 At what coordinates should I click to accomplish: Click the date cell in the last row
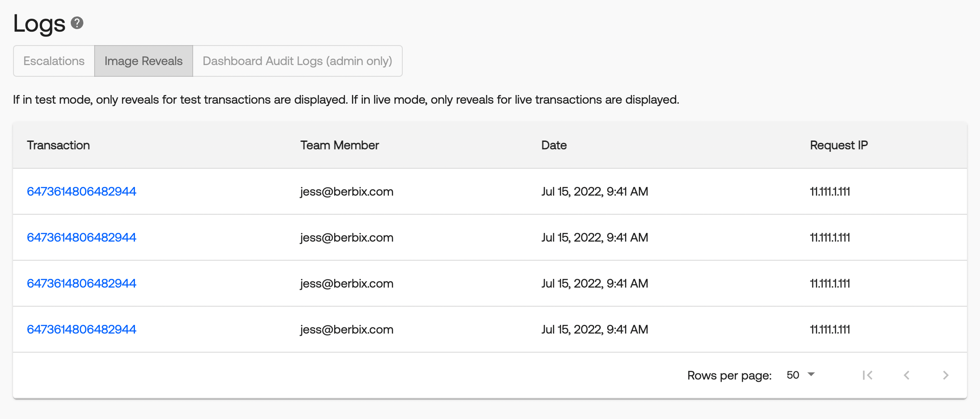[595, 329]
